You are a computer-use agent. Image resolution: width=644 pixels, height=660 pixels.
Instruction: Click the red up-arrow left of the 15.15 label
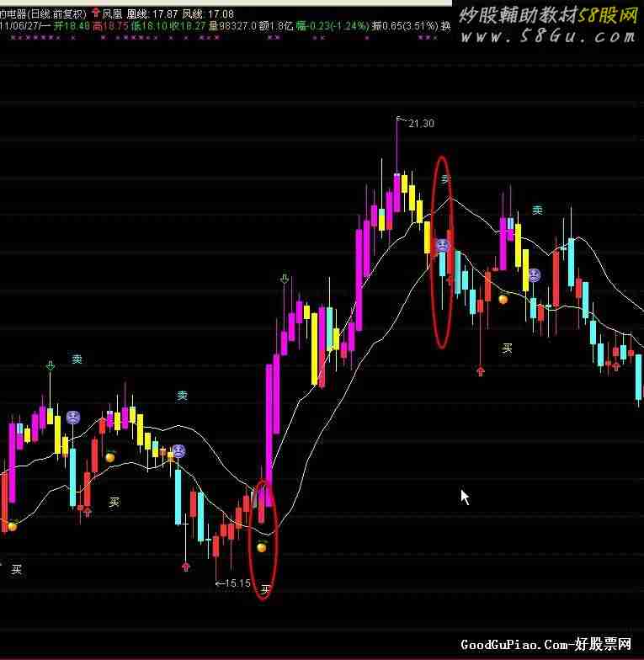[x=186, y=567]
